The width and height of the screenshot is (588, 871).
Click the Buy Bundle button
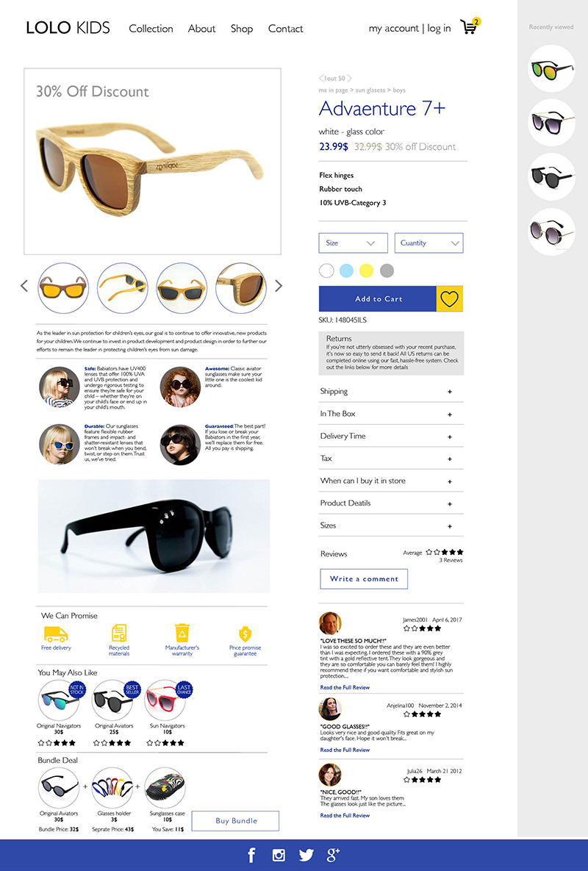(x=235, y=821)
